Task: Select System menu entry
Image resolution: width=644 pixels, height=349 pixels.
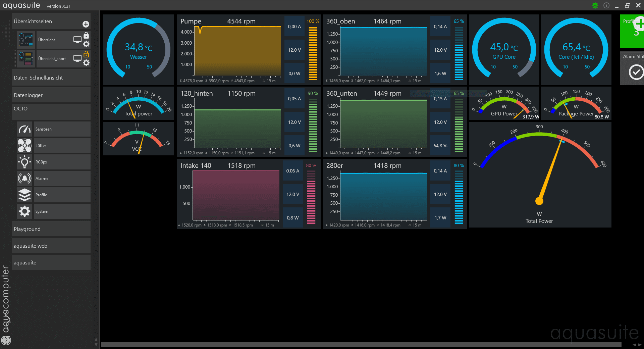Action: point(62,211)
